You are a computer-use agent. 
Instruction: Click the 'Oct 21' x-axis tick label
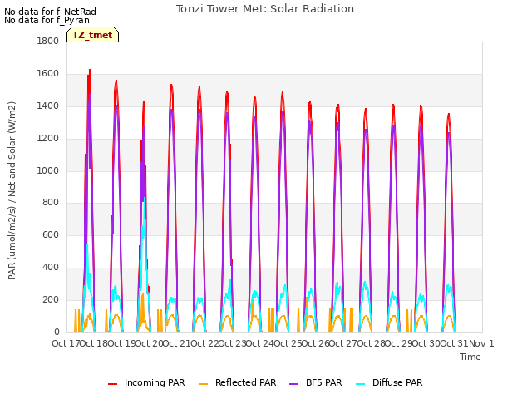176,343
